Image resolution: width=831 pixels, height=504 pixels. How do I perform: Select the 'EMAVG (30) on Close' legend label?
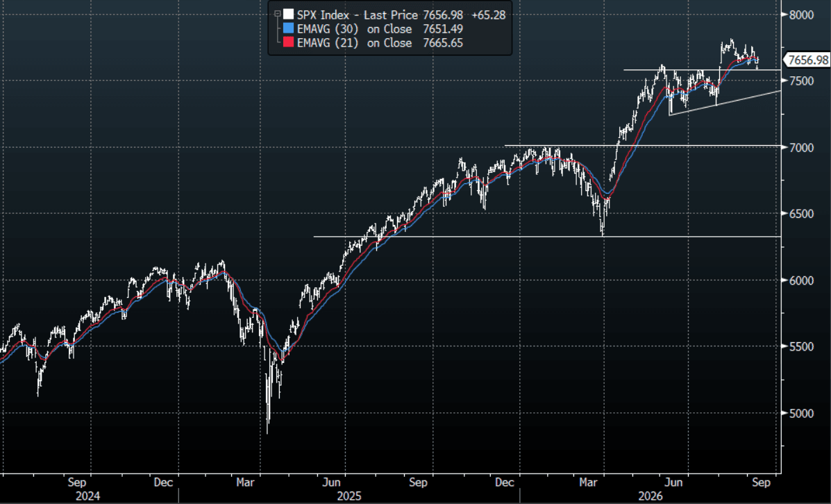tap(354, 28)
